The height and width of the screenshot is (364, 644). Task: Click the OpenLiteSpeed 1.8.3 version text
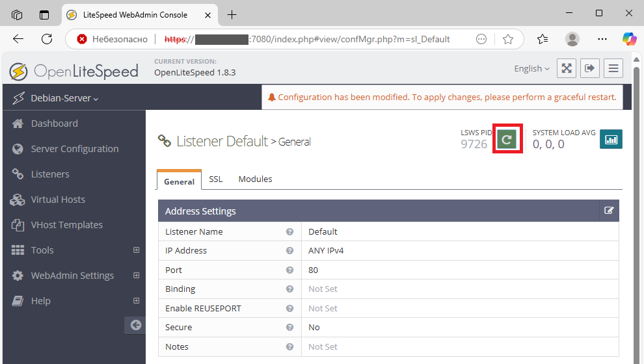click(195, 73)
